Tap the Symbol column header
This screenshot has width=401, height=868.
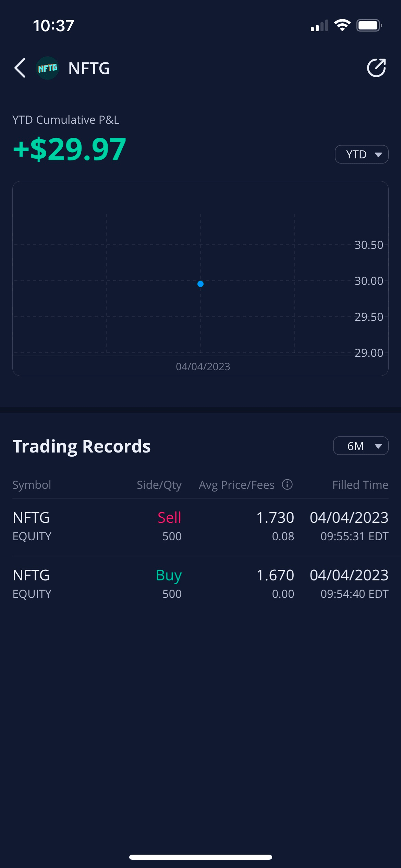(x=32, y=485)
